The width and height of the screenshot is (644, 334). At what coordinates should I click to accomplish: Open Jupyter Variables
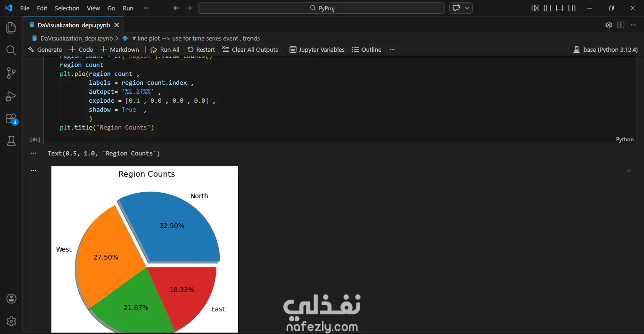(317, 49)
